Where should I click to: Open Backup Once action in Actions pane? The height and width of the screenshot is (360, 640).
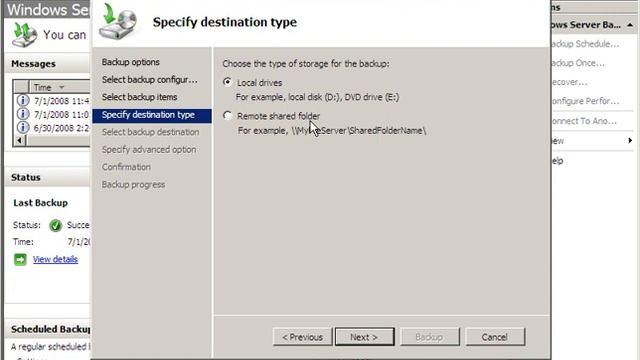point(578,63)
